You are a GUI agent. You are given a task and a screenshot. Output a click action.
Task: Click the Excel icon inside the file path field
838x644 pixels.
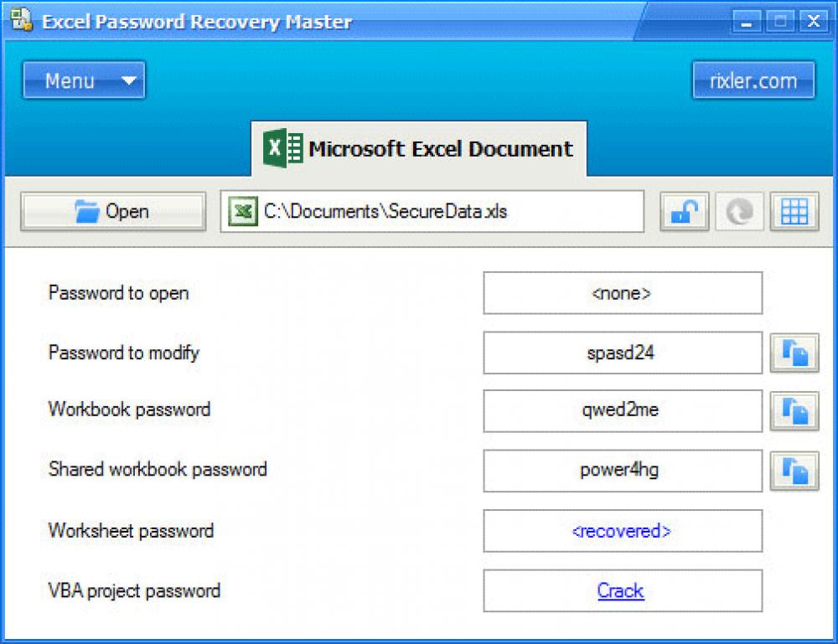[243, 212]
